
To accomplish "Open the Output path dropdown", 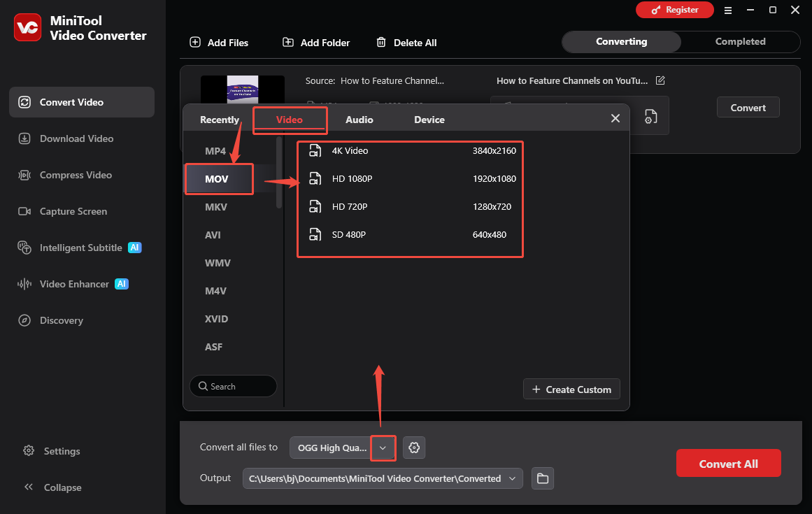I will click(x=512, y=478).
